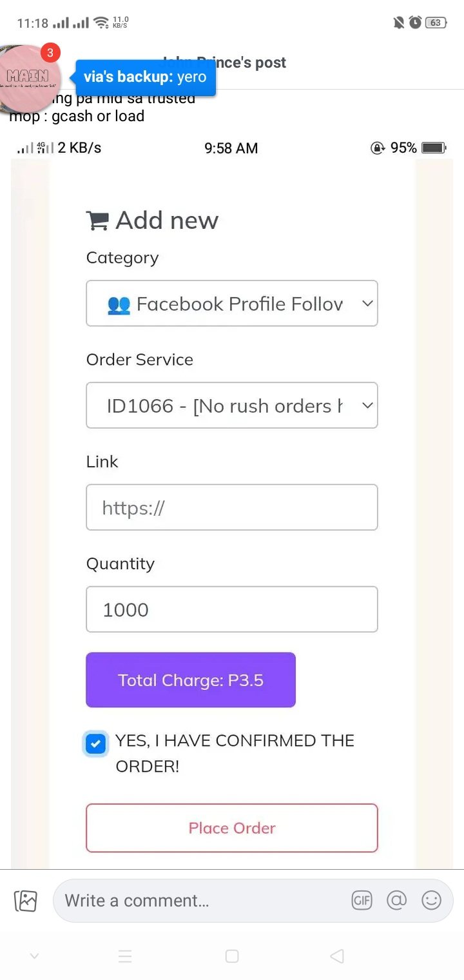The width and height of the screenshot is (464, 980).
Task: Open the GIF picker
Action: [x=362, y=900]
